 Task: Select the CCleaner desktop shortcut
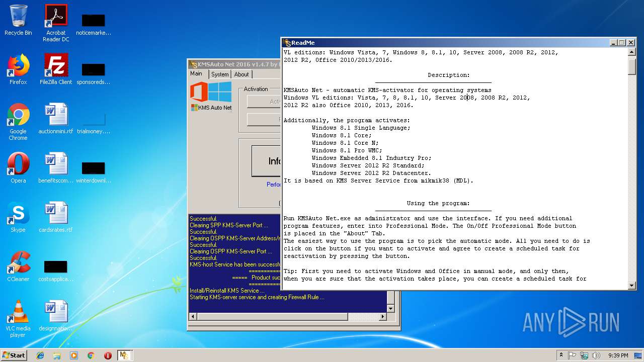click(18, 266)
